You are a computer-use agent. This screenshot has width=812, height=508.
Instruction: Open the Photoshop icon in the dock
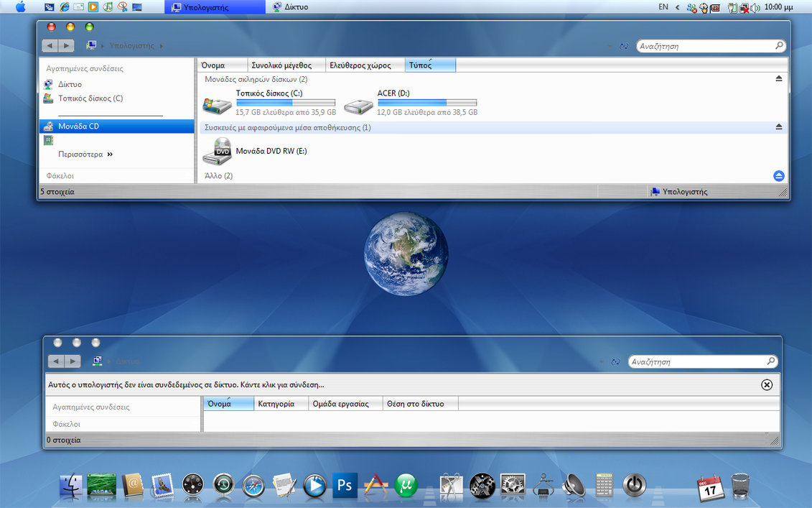345,486
